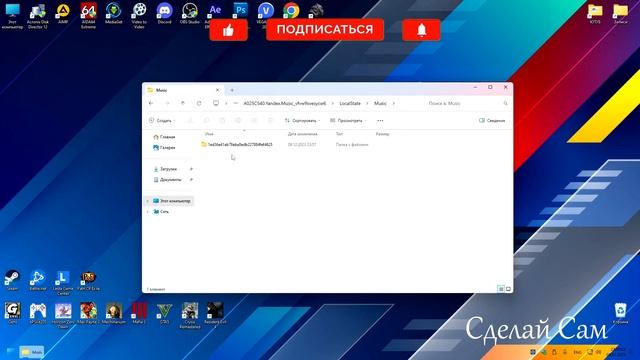This screenshot has height=360, width=640.
Task: Open GTA5 desktop shortcut
Action: [x=164, y=313]
